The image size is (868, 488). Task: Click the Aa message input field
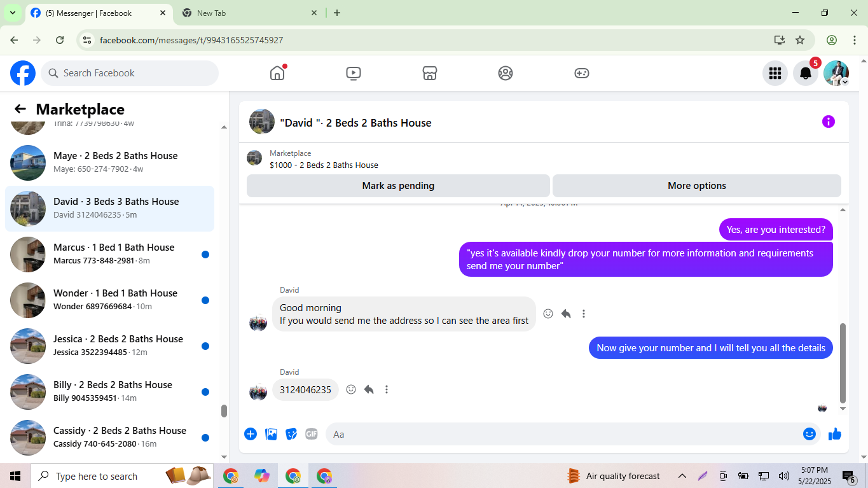pyautogui.click(x=563, y=434)
